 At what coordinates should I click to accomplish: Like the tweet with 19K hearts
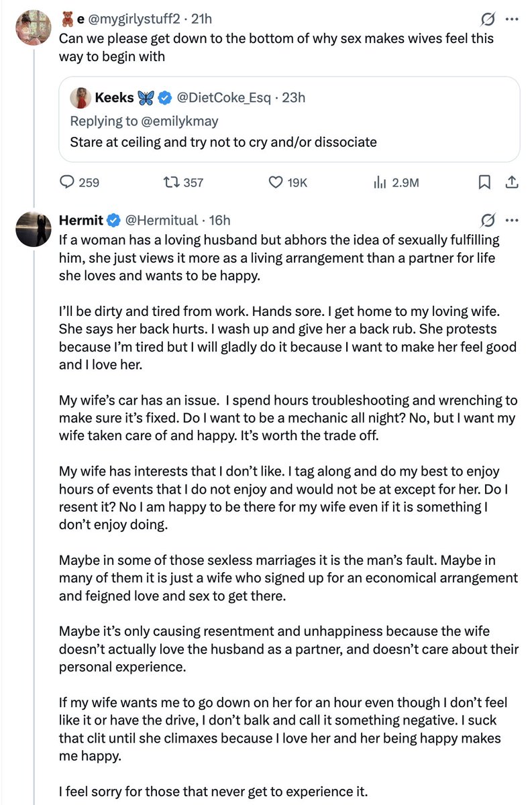pyautogui.click(x=275, y=182)
